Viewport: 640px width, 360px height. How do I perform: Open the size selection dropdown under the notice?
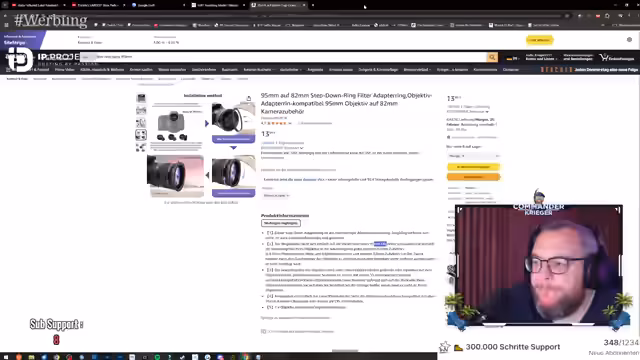click(x=276, y=196)
